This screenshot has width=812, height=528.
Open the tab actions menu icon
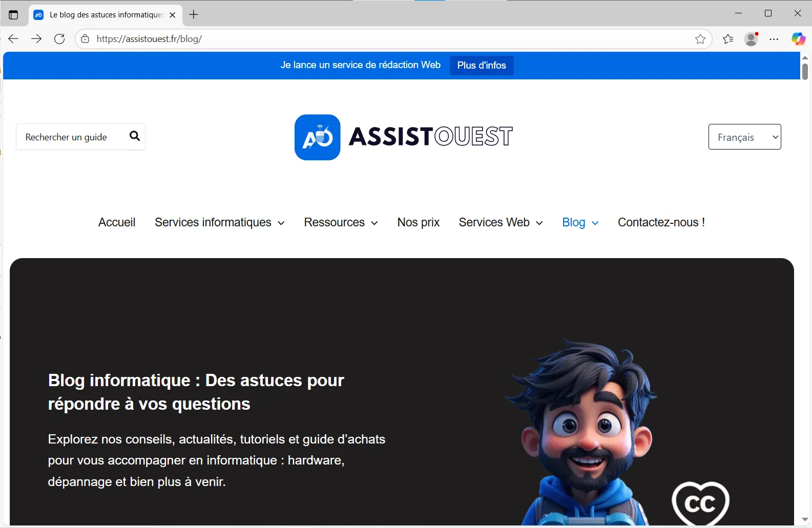(x=13, y=15)
